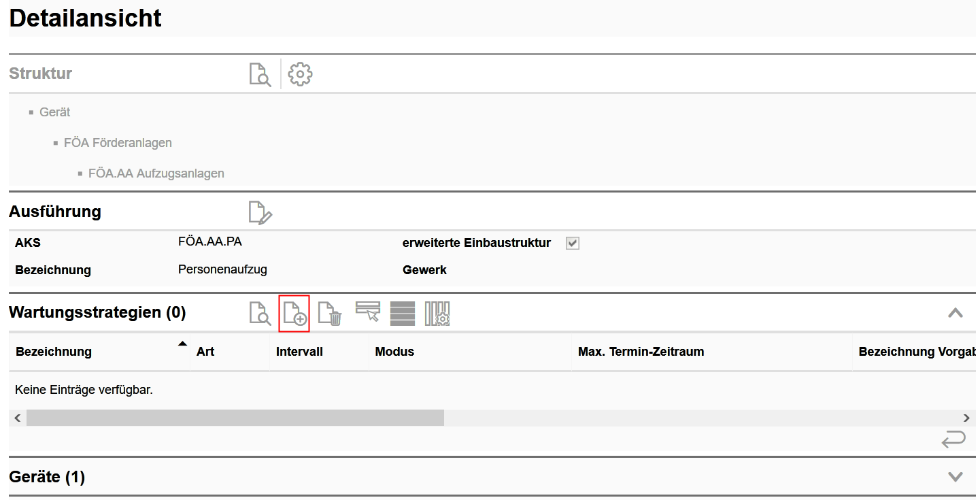Open FÖA.AA Aufzugsanlagen tree entry
Viewport: 980px width, 500px height.
click(x=156, y=173)
